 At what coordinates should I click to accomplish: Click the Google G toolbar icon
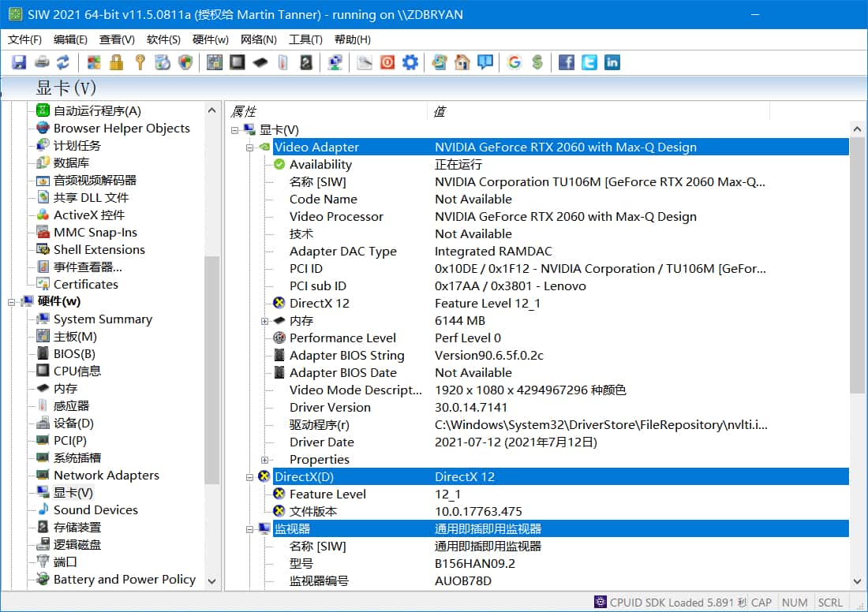tap(514, 62)
